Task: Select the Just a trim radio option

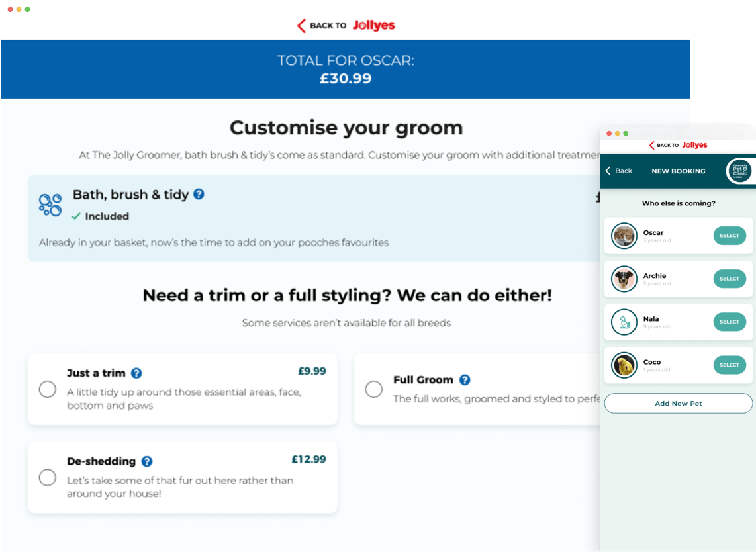Action: [47, 389]
